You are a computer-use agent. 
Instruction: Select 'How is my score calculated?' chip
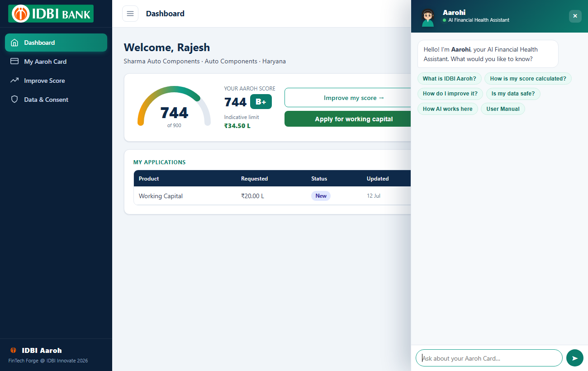(x=528, y=79)
